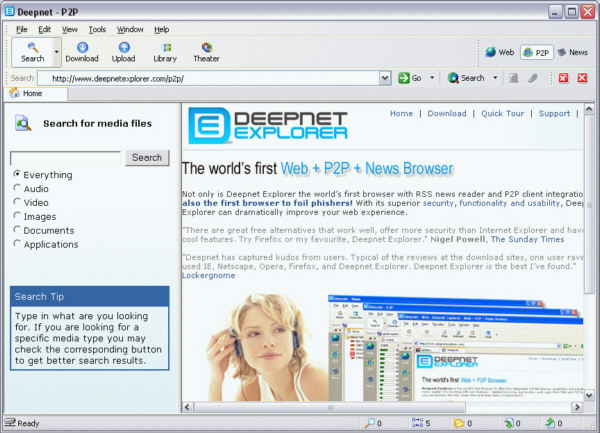600x433 pixels.
Task: Switch to News mode
Action: pos(573,52)
